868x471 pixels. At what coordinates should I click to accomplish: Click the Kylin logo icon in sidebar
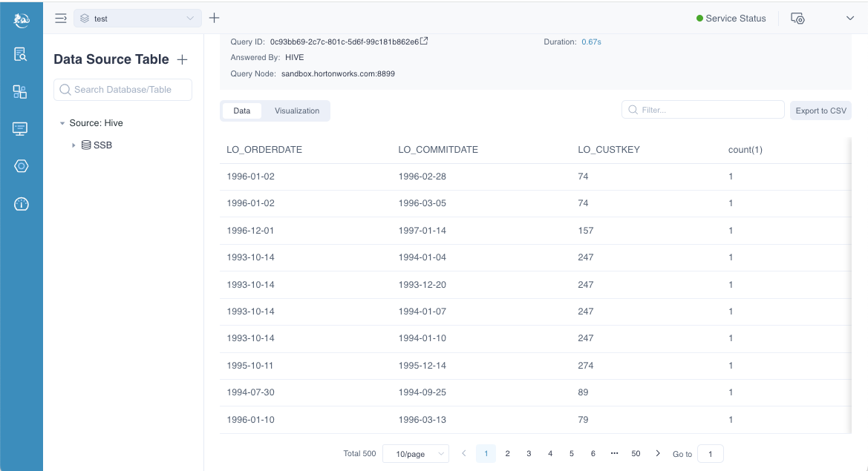click(21, 19)
